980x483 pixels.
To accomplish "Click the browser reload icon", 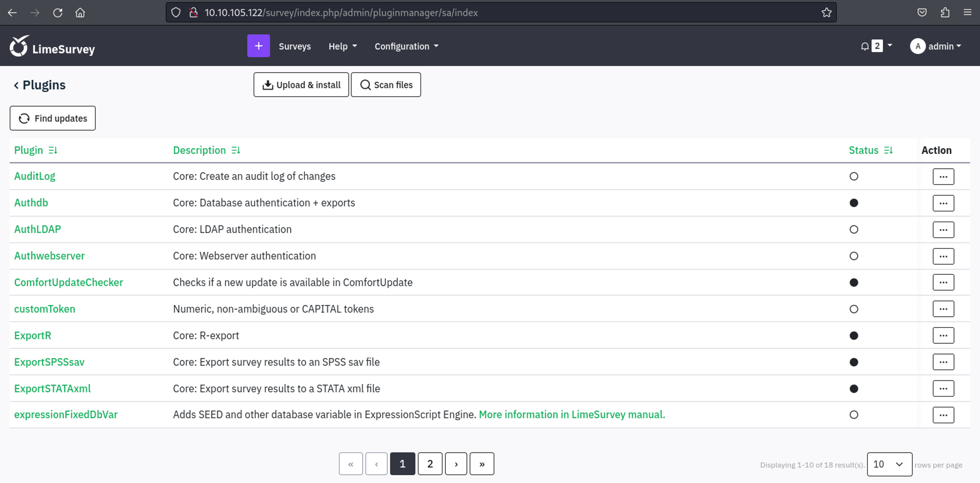I will pyautogui.click(x=58, y=13).
